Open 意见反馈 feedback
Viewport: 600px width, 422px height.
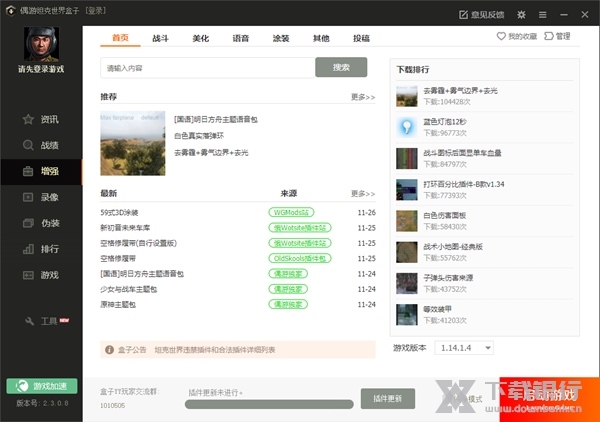tap(482, 15)
